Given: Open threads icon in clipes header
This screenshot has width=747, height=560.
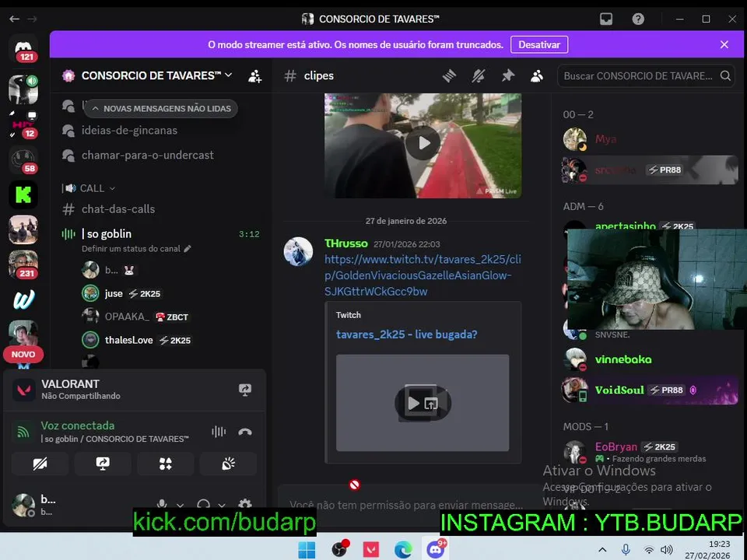Looking at the screenshot, I should click(449, 75).
